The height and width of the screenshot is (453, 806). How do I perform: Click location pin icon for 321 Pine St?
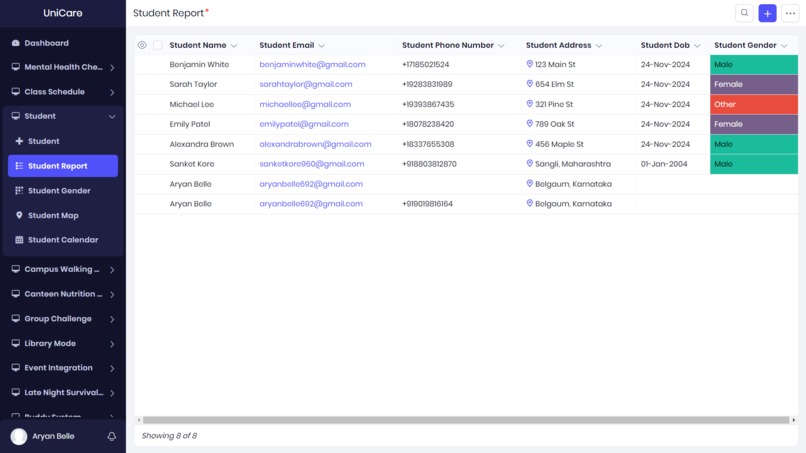(x=529, y=103)
